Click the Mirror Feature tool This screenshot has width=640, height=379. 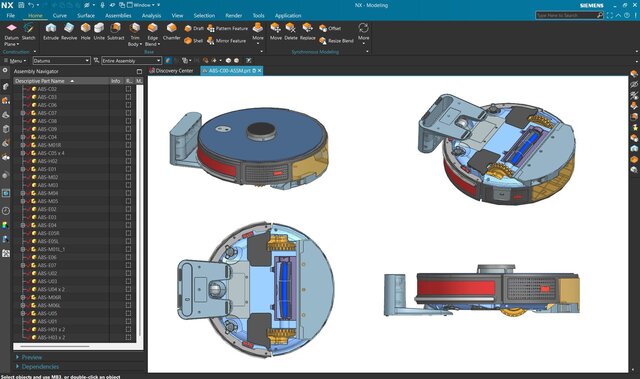point(227,41)
